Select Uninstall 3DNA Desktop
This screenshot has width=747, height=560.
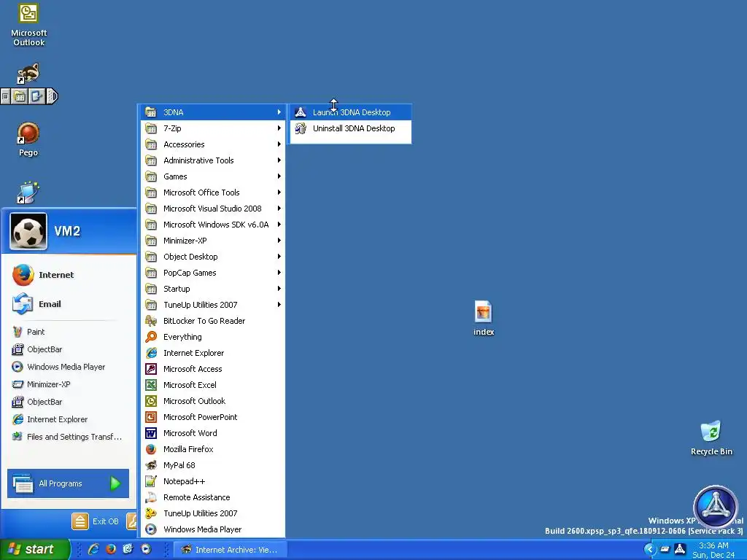(351, 128)
